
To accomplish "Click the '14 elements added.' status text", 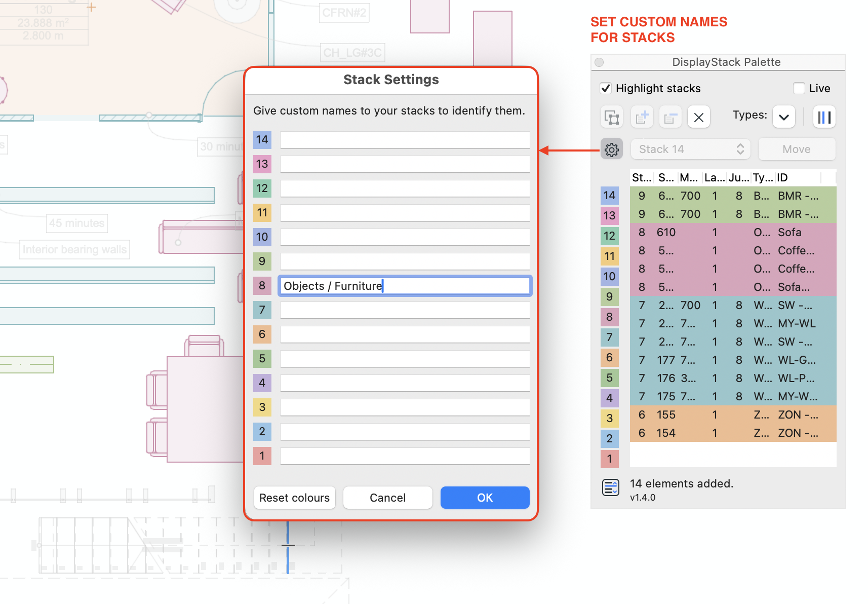I will (682, 484).
